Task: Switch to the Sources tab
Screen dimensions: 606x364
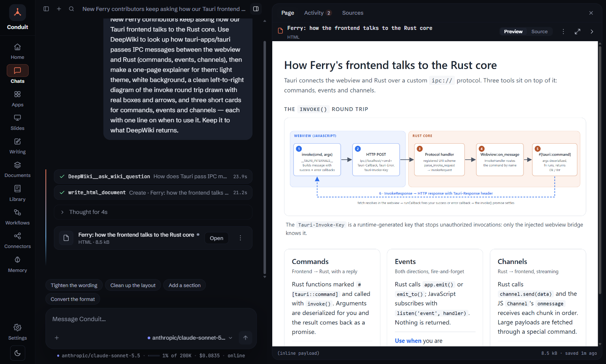Action: point(353,13)
